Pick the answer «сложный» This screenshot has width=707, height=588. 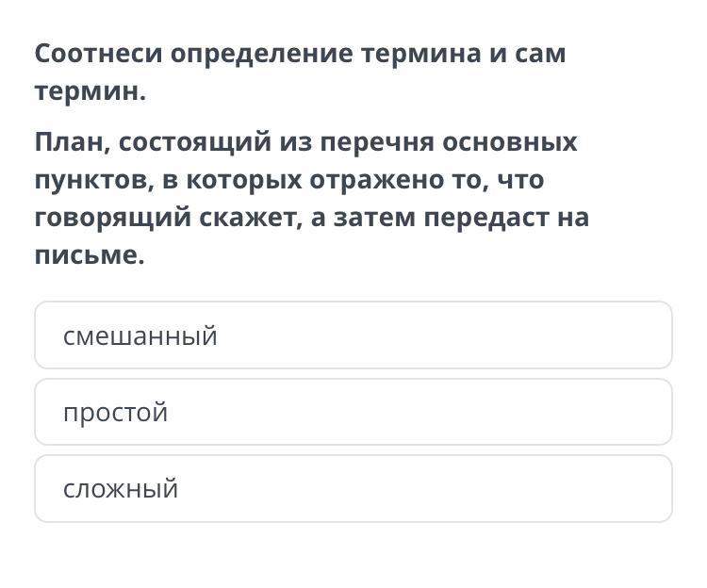click(353, 489)
